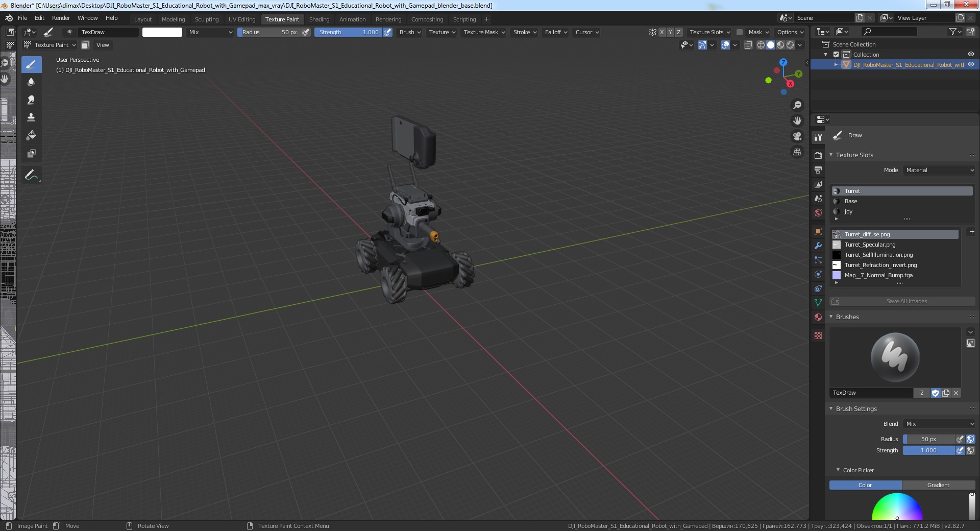Viewport: 980px width, 531px height.
Task: Select the Base material slot
Action: [x=902, y=201]
